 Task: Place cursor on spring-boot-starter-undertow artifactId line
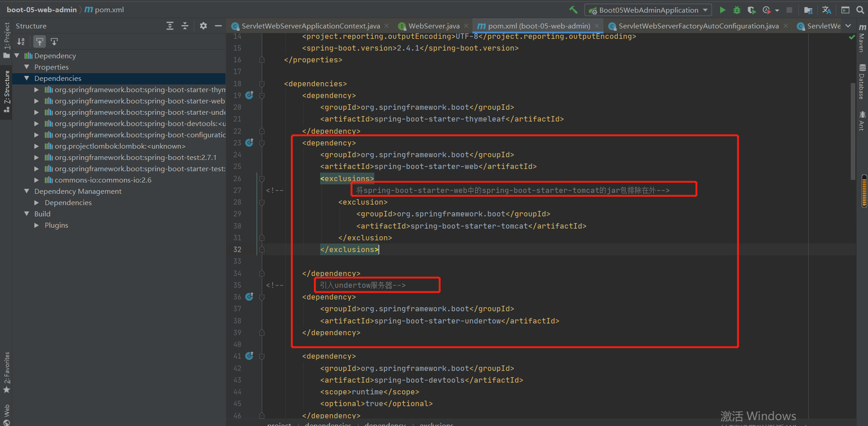pyautogui.click(x=439, y=321)
